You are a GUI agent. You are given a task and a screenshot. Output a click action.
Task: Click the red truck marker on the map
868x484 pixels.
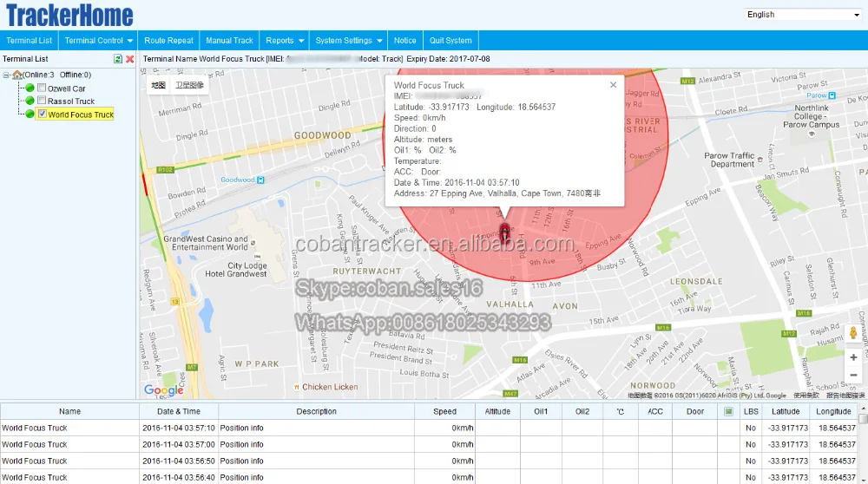tap(505, 232)
